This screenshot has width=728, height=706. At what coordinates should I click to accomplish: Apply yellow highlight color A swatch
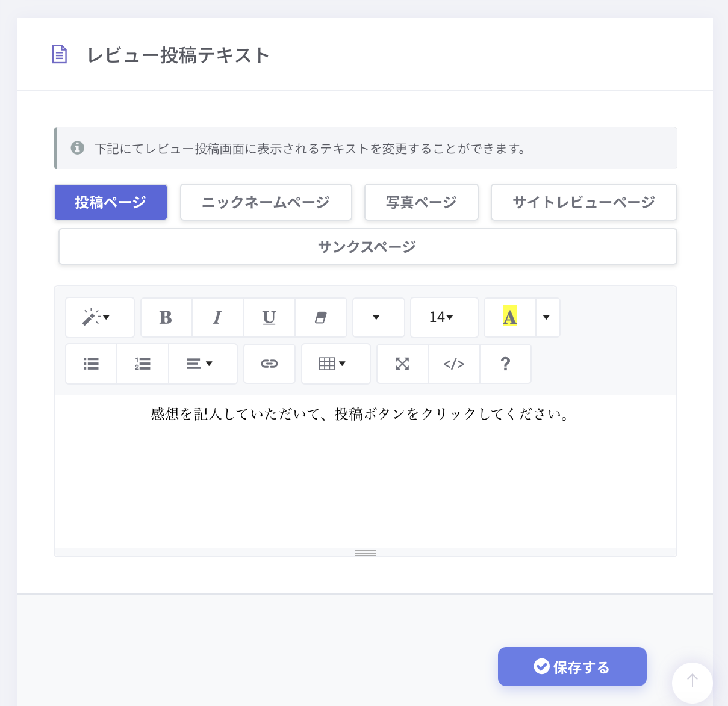pyautogui.click(x=509, y=317)
